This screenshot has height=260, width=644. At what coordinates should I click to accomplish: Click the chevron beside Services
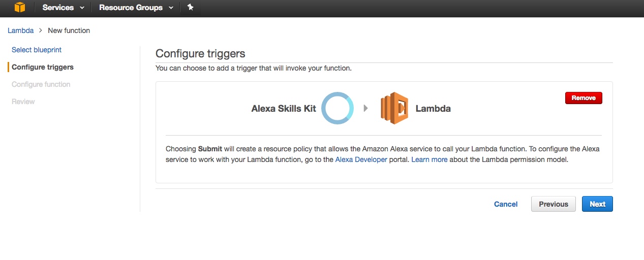[x=82, y=8]
